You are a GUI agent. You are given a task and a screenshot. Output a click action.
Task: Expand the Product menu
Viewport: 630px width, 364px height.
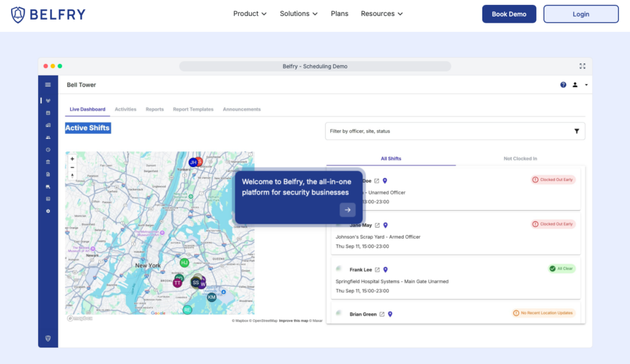250,14
